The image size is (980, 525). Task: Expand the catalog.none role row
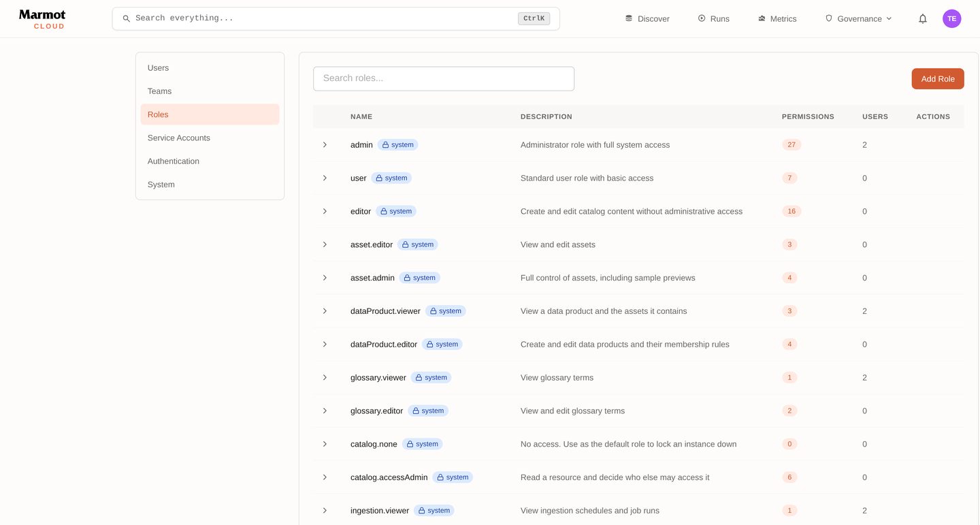325,444
